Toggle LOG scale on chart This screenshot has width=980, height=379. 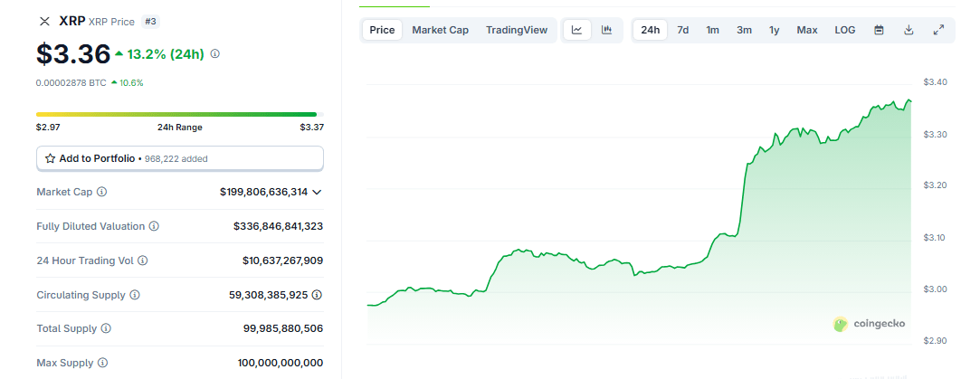point(844,30)
